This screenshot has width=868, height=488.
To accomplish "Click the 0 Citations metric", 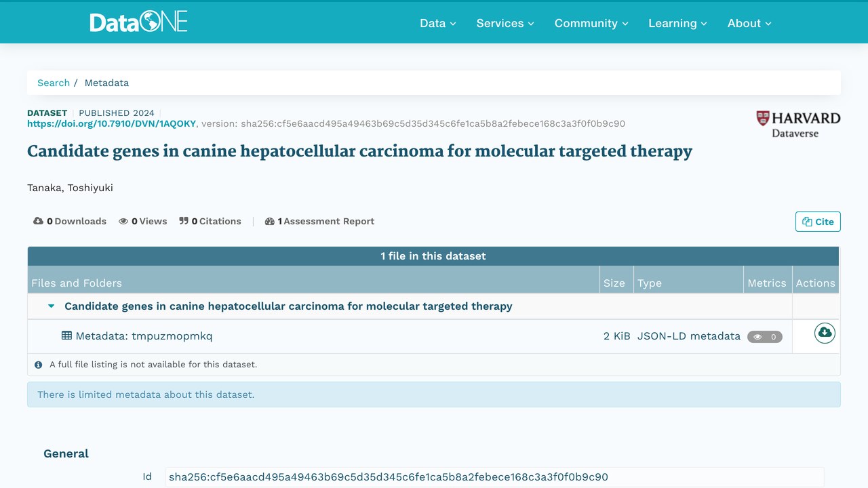I will click(x=210, y=221).
